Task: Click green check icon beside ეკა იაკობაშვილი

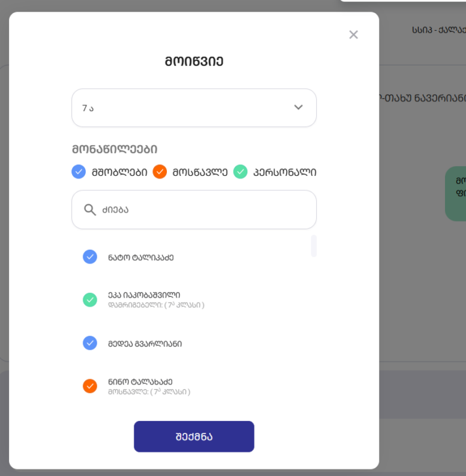Action: pyautogui.click(x=90, y=299)
